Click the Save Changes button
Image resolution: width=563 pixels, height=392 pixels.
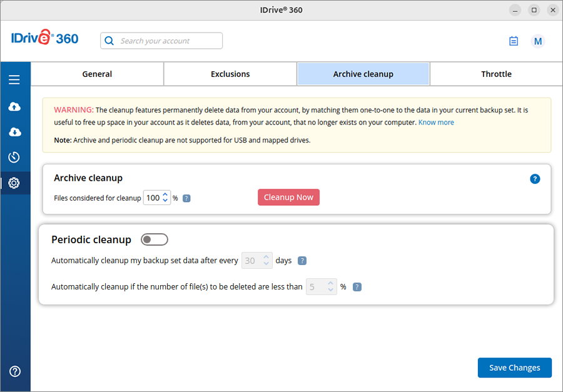click(515, 368)
